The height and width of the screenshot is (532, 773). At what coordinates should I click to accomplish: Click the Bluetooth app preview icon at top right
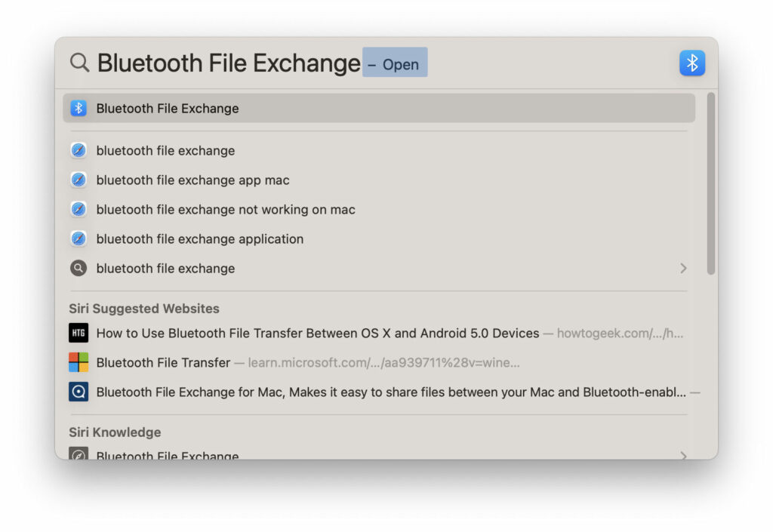(692, 63)
